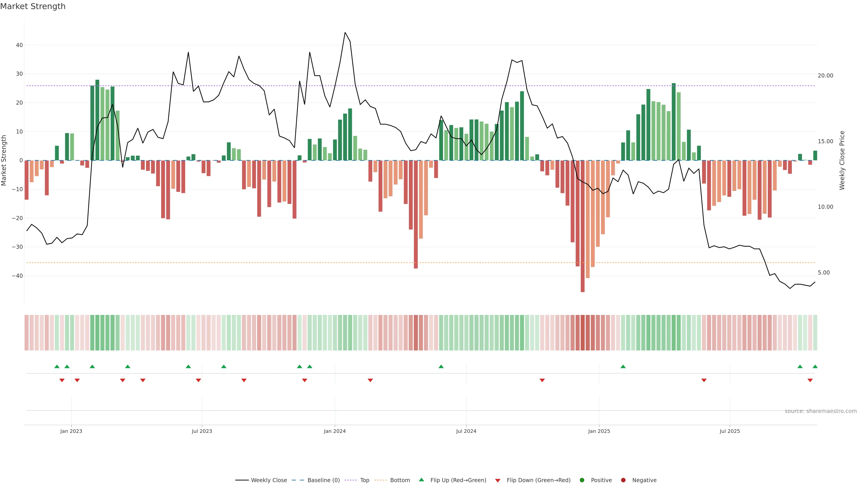Click Flip Up green triangle legend icon

pos(421,480)
